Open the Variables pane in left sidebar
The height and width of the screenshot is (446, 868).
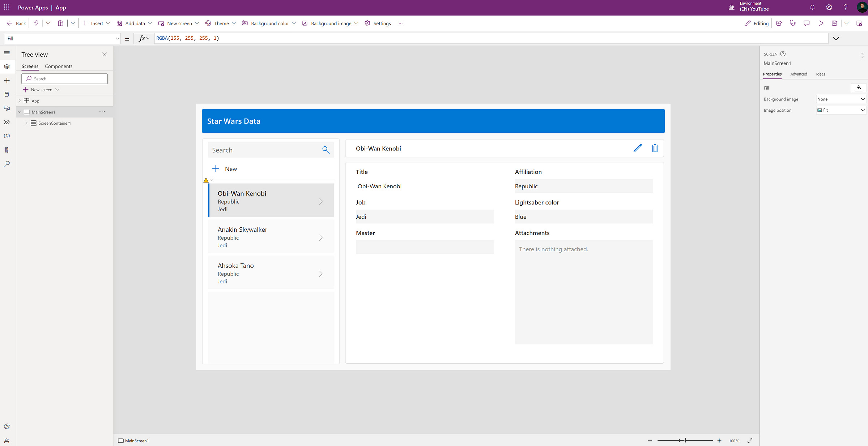[7, 136]
